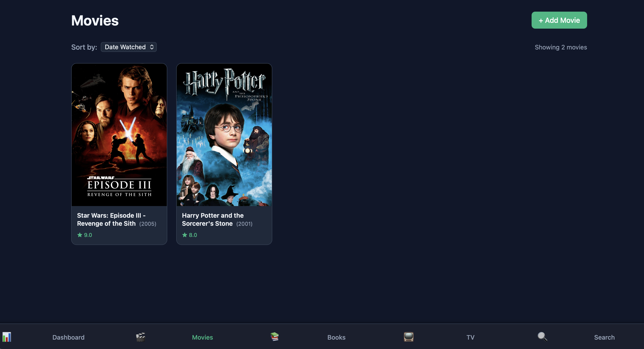The height and width of the screenshot is (349, 644).
Task: Click the Books stack icon
Action: click(275, 337)
